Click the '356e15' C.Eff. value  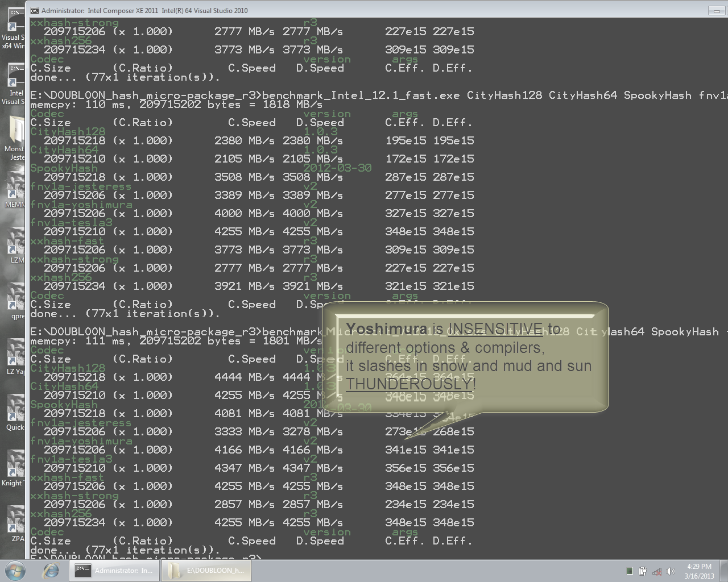[x=406, y=468]
